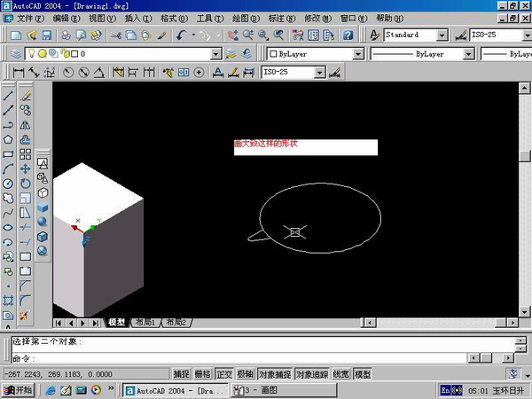The width and height of the screenshot is (532, 399).
Task: Click the Rotate modify tool
Action: click(26, 183)
